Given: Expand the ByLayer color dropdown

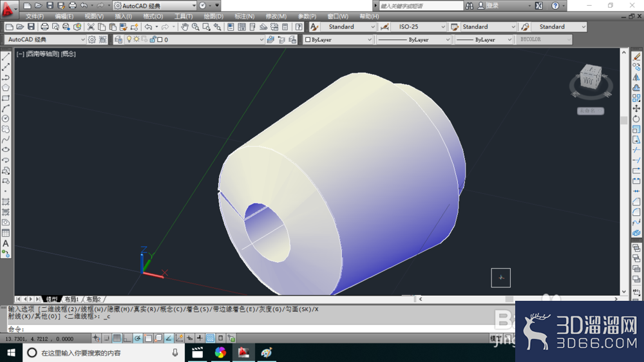Looking at the screenshot, I should click(338, 39).
